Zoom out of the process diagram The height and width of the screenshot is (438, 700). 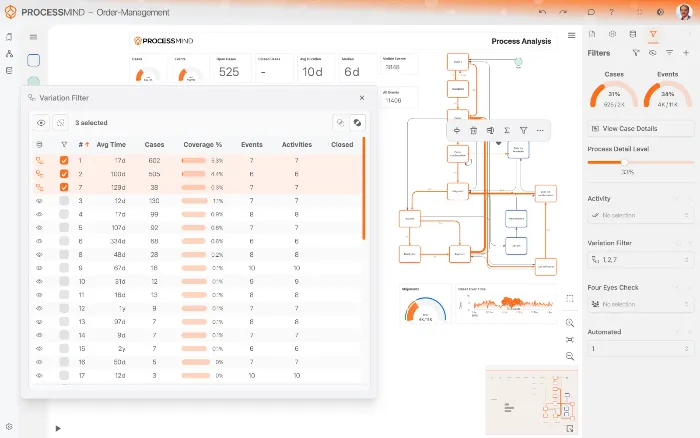coord(569,356)
